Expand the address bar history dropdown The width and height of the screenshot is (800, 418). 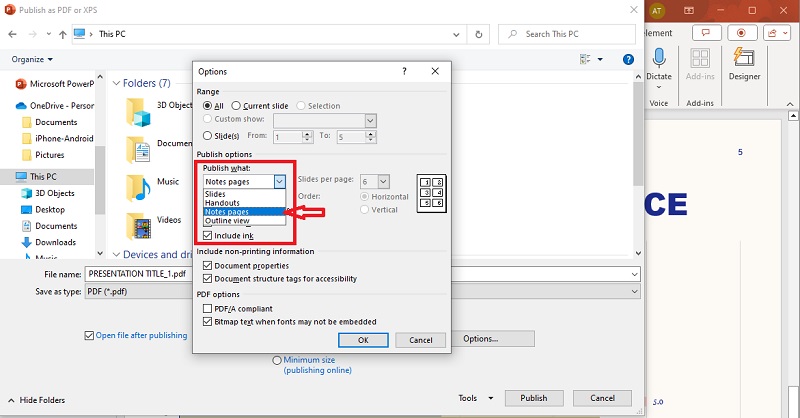(456, 34)
